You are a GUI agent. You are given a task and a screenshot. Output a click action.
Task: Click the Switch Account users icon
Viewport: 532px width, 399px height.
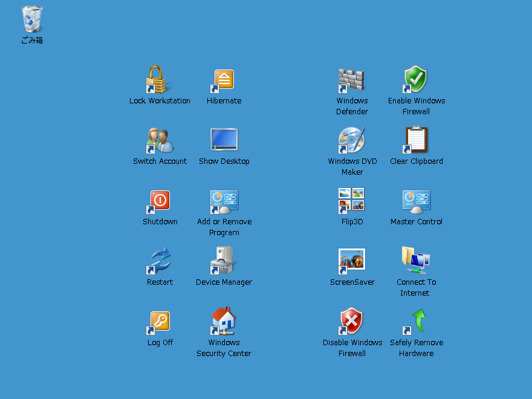(x=160, y=140)
